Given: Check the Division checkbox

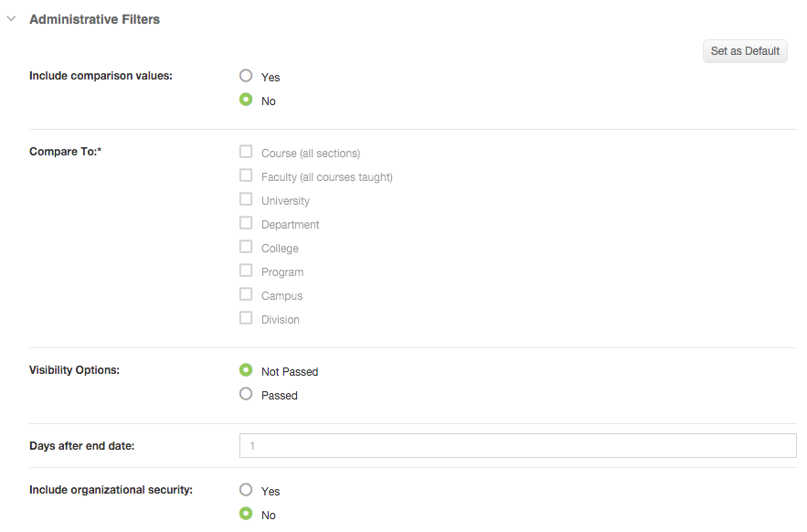Looking at the screenshot, I should pyautogui.click(x=246, y=317).
